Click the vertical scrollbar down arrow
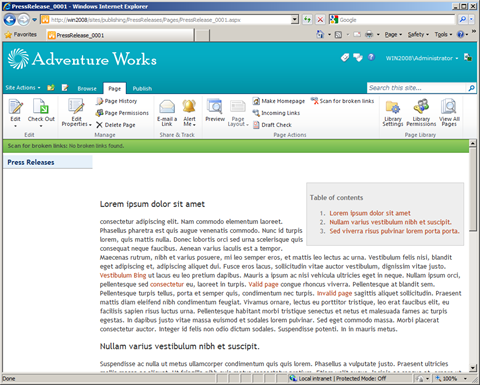The height and width of the screenshot is (385, 480). click(473, 368)
